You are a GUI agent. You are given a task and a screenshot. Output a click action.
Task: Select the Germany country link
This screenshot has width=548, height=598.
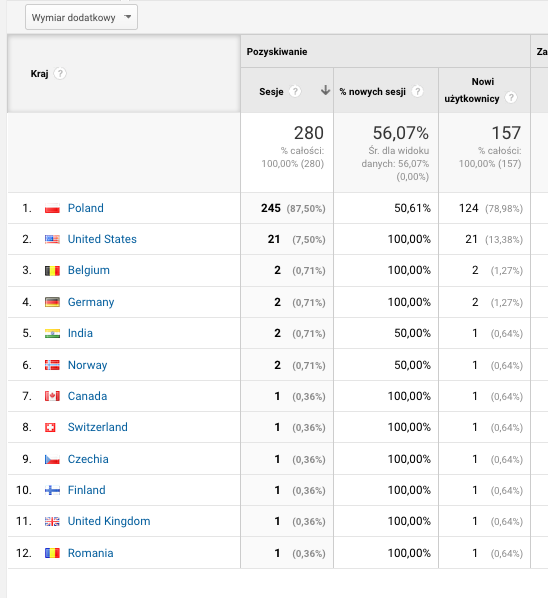[91, 302]
